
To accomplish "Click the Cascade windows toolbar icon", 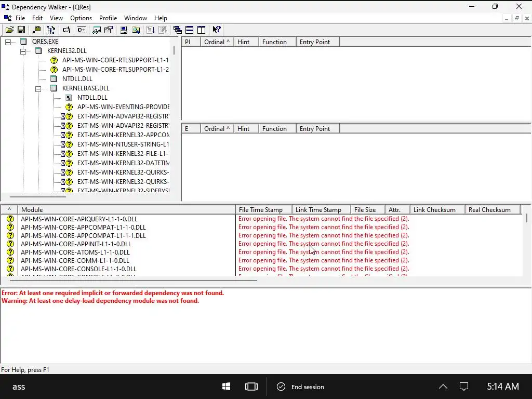I will [178, 30].
